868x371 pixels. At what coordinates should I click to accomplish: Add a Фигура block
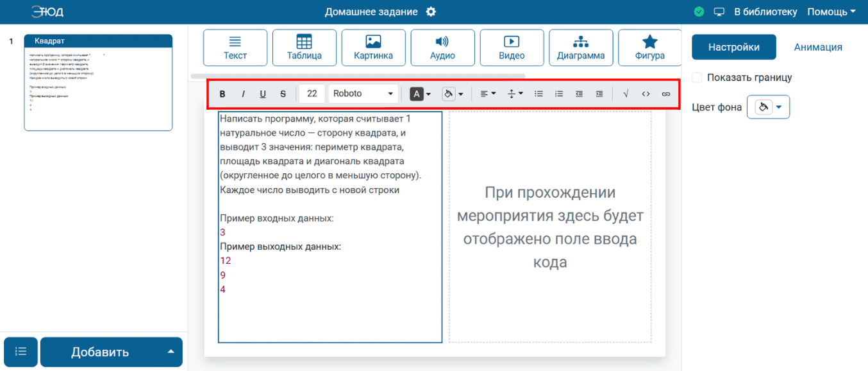pyautogui.click(x=649, y=47)
